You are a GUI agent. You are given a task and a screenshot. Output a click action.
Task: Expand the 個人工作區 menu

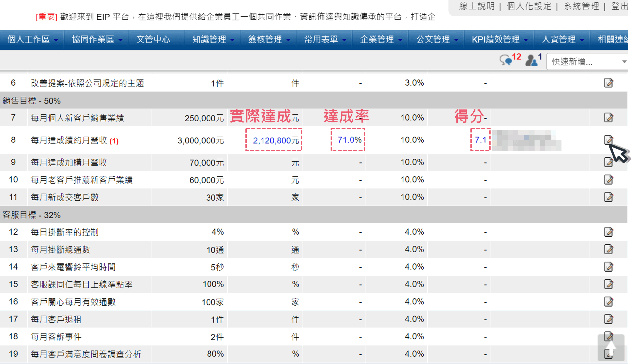[32, 39]
